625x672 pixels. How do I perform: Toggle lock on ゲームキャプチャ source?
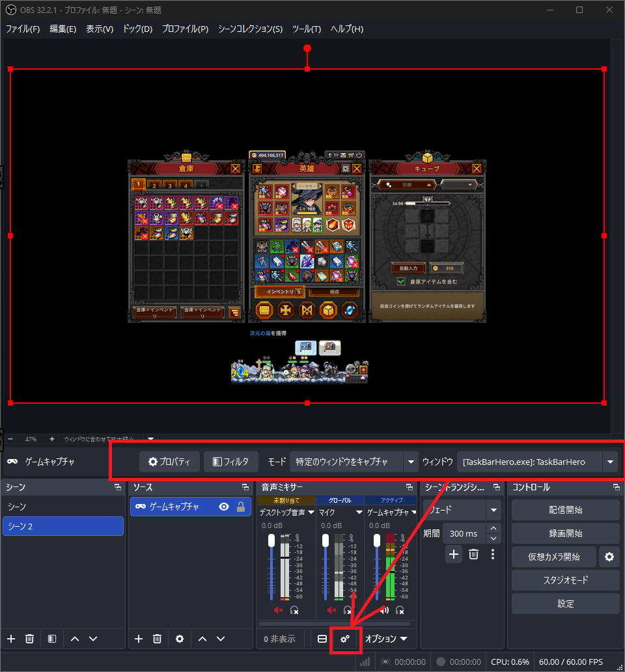tap(241, 507)
